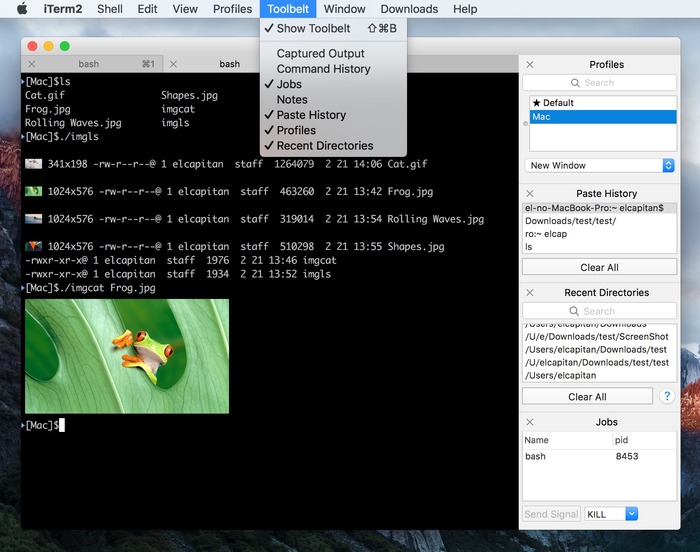The height and width of the screenshot is (552, 700).
Task: Open the New Window dropdown
Action: (600, 165)
